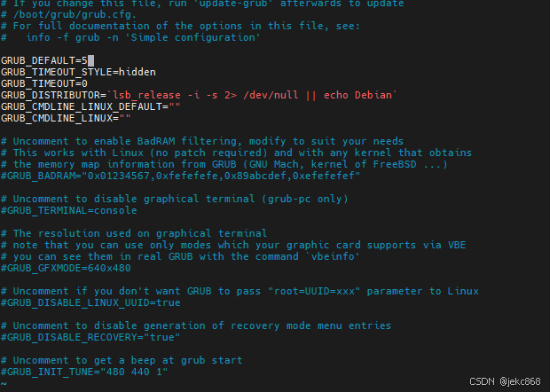The height and width of the screenshot is (392, 550).
Task: Click the 'vbeinfo' command text in comment
Action: click(x=333, y=256)
